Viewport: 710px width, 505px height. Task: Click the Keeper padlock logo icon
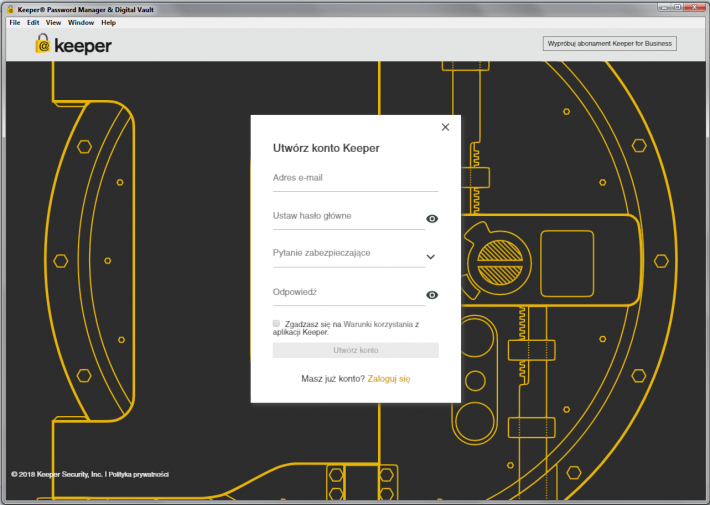click(43, 44)
